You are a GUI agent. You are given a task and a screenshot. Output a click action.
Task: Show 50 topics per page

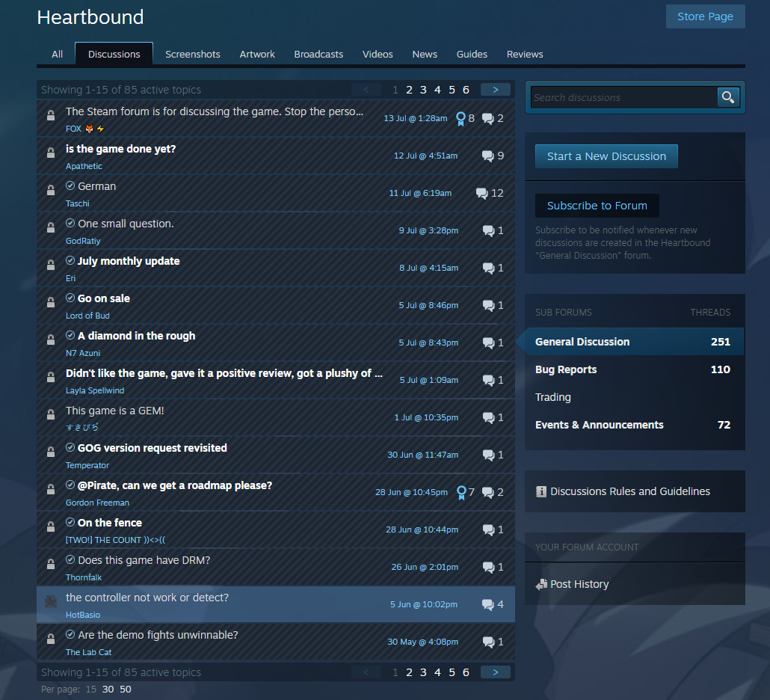(x=126, y=690)
